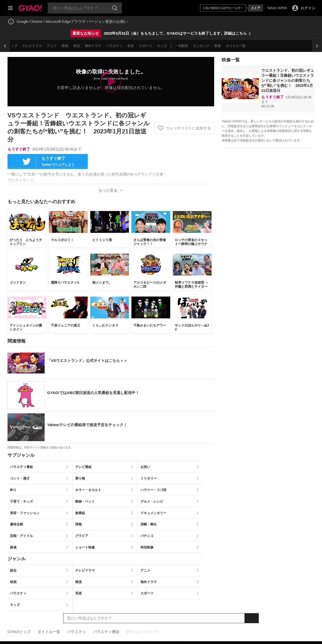Open お笑い subgenre row
The image size is (322, 644).
tap(171, 467)
